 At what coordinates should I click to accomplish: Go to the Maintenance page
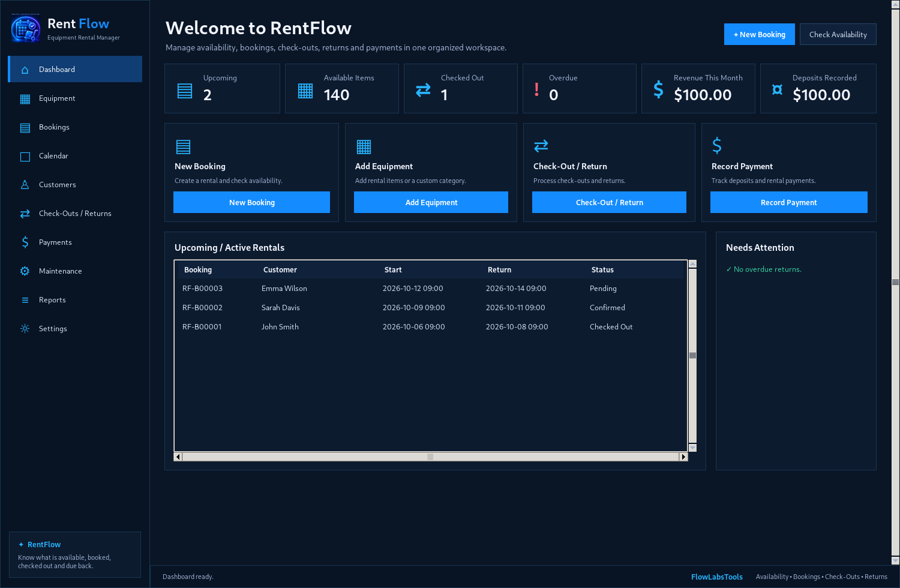pos(75,271)
